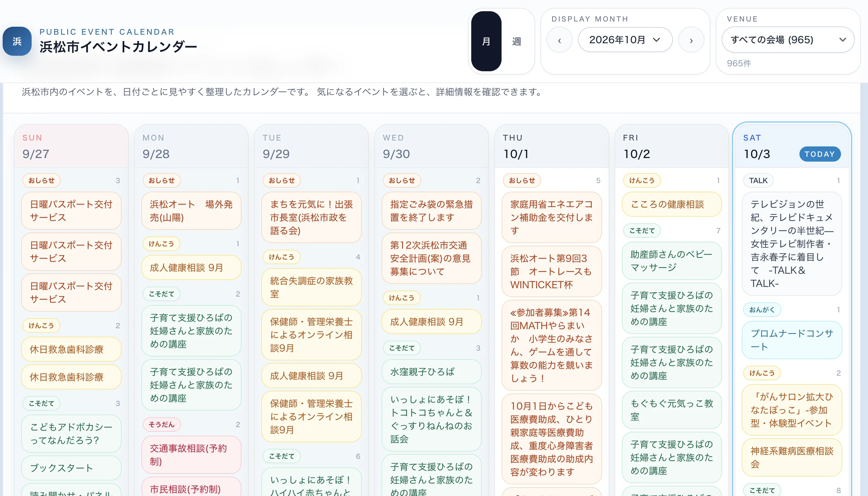Switch to 月 month view

point(486,41)
